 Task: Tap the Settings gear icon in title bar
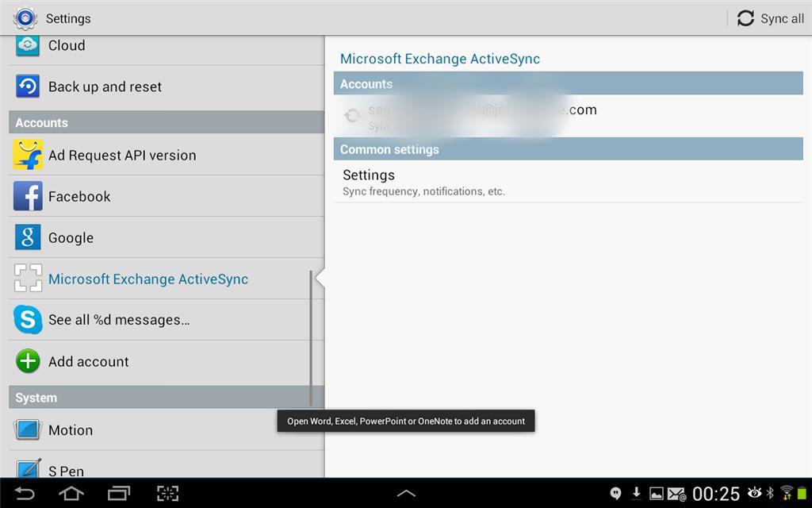point(25,18)
